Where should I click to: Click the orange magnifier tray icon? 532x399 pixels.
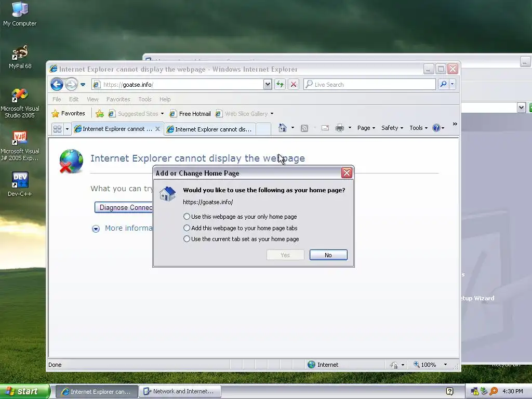pos(494,391)
